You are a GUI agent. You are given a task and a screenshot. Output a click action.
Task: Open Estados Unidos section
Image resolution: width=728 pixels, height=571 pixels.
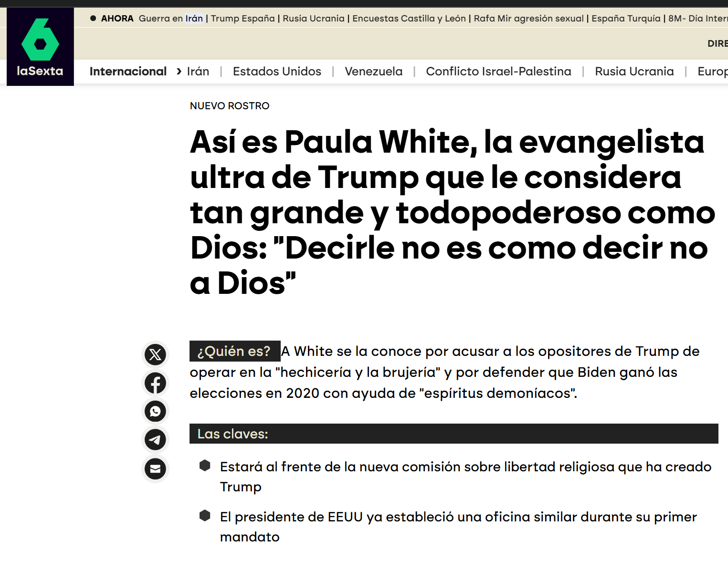point(277,72)
